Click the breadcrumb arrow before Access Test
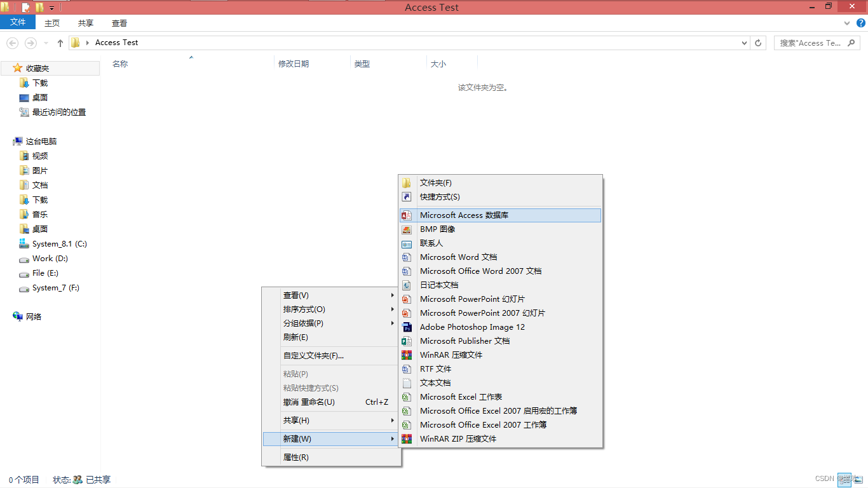Screen dimensions: 868x488 tap(88, 43)
